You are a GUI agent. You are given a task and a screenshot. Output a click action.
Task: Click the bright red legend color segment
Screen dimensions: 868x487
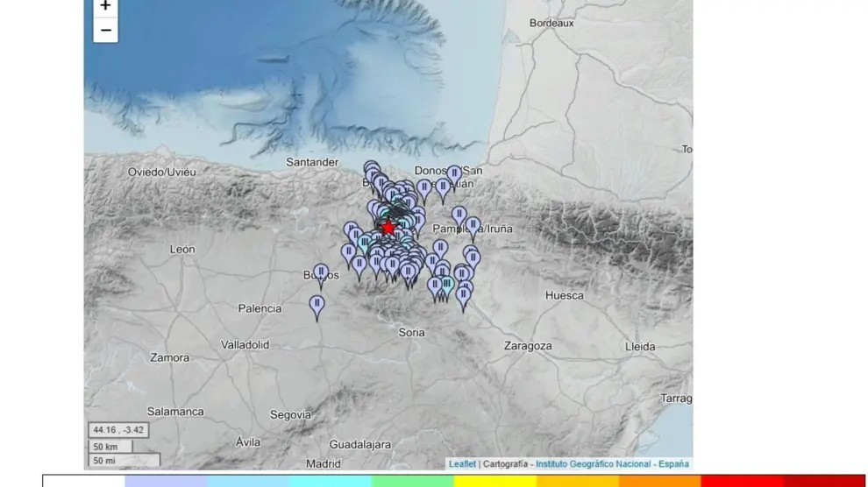[742, 481]
